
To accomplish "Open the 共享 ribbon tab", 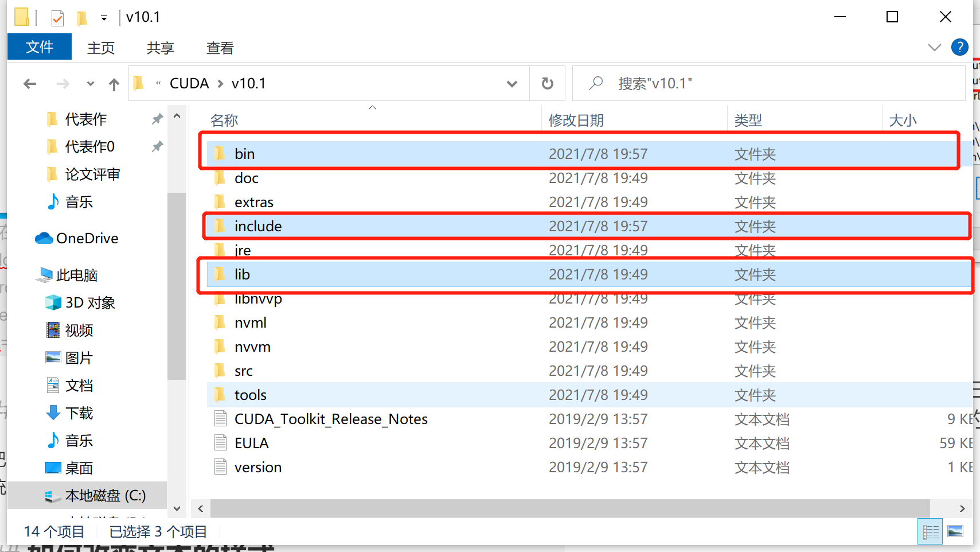I will pos(161,48).
